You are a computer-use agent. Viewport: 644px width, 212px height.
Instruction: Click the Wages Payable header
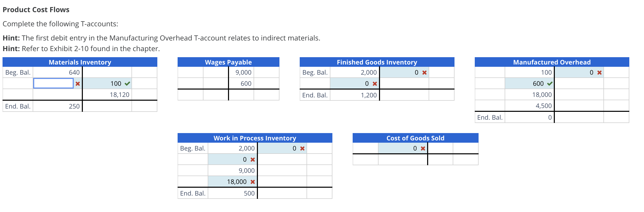228,62
